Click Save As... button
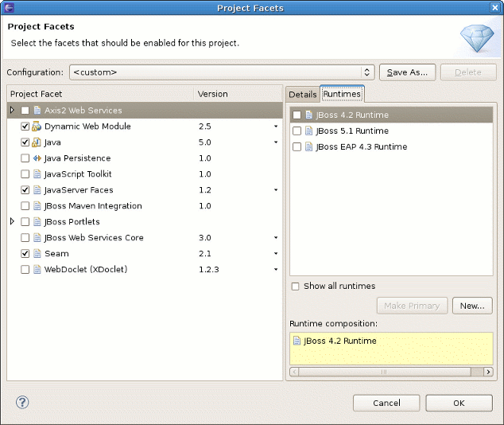 pyautogui.click(x=407, y=72)
